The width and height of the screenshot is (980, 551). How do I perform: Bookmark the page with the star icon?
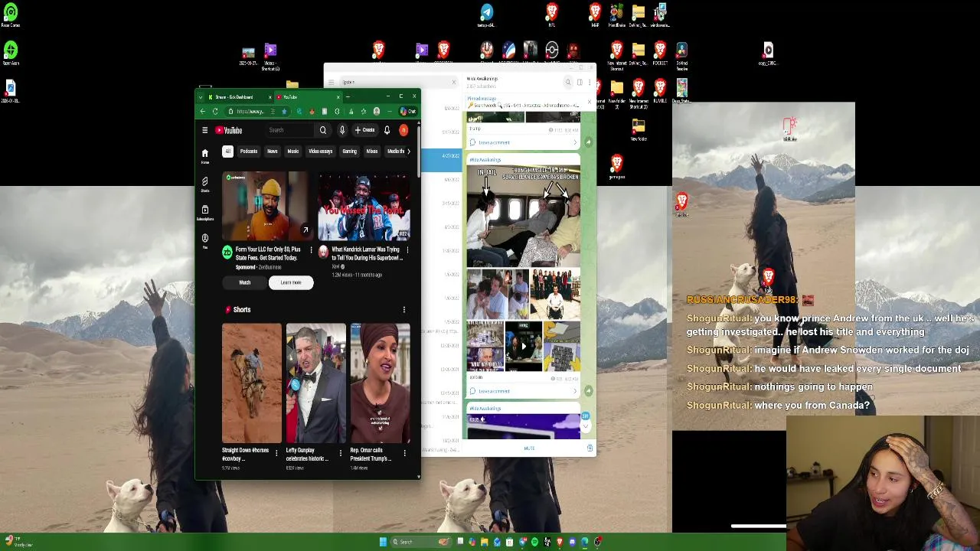coord(284,112)
